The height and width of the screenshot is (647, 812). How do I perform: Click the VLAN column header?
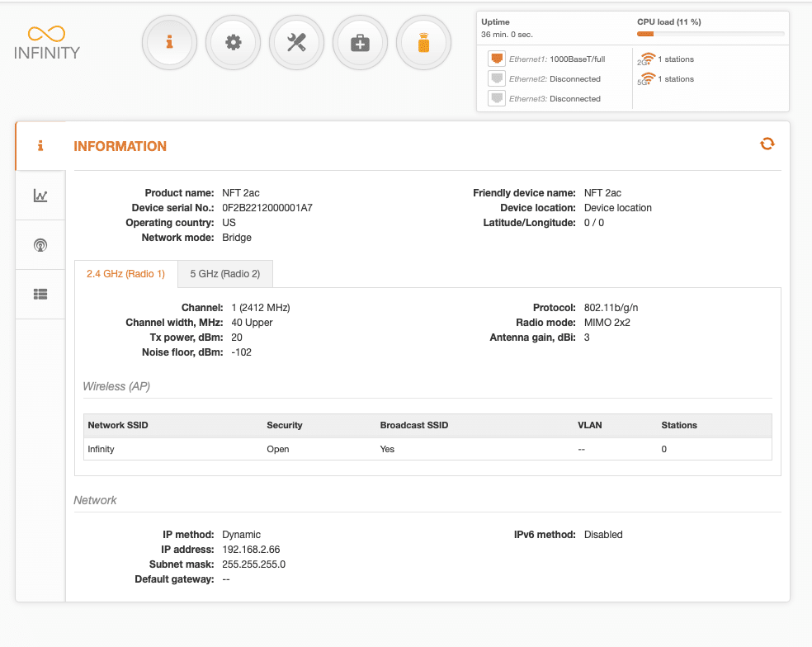[x=590, y=425]
